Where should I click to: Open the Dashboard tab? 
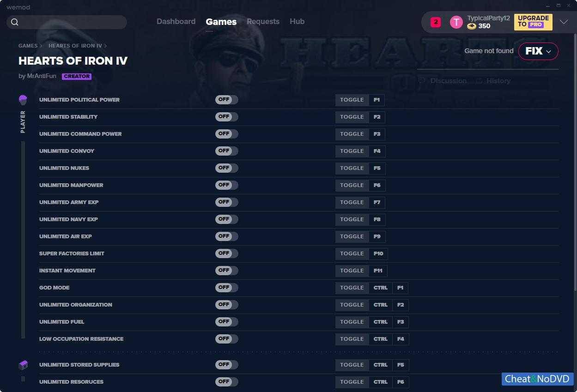[x=176, y=22]
